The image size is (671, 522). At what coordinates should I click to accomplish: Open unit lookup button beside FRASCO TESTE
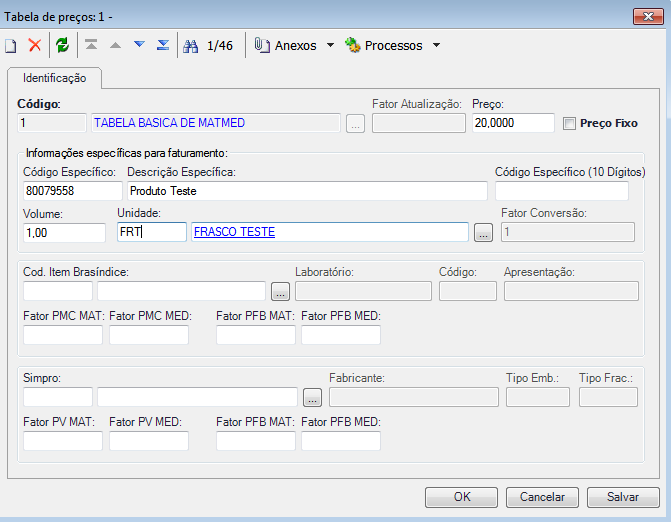(483, 232)
